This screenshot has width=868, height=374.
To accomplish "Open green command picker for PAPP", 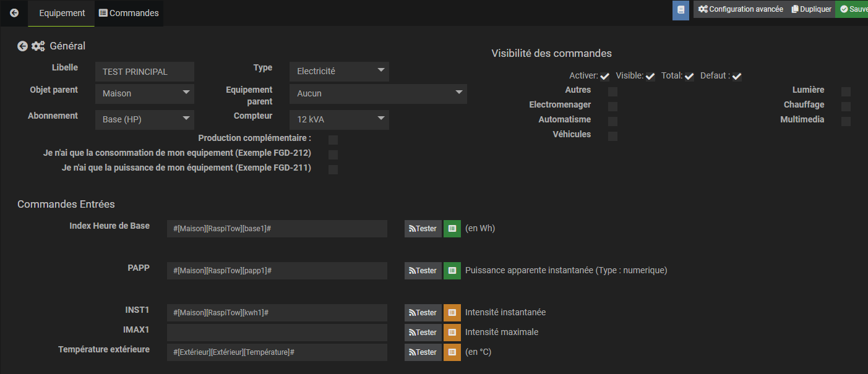I will point(452,271).
